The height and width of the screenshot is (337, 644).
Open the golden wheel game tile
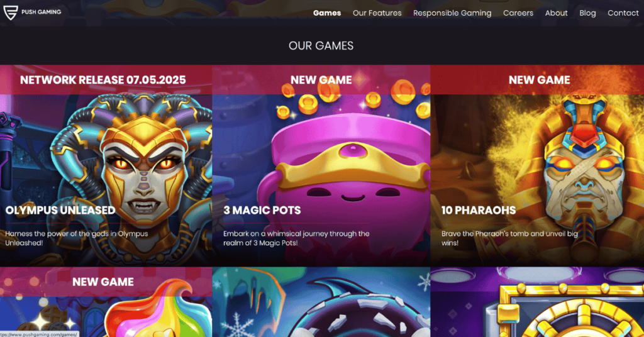click(537, 302)
